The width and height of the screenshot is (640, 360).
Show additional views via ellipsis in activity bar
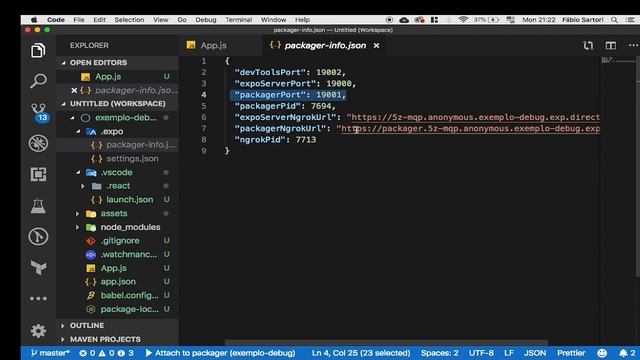pyautogui.click(x=38, y=298)
